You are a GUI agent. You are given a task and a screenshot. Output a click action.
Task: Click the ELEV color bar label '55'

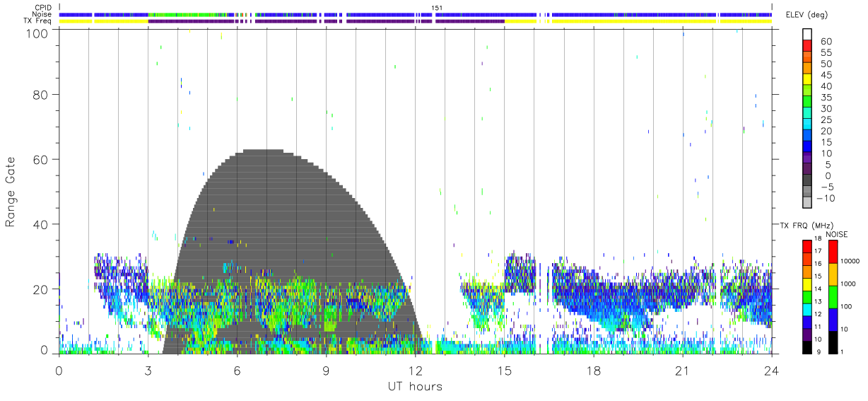pos(825,52)
